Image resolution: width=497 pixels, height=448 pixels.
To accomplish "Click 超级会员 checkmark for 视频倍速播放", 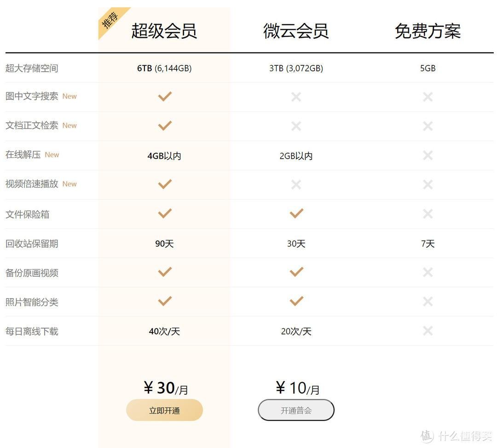I will pos(165,184).
